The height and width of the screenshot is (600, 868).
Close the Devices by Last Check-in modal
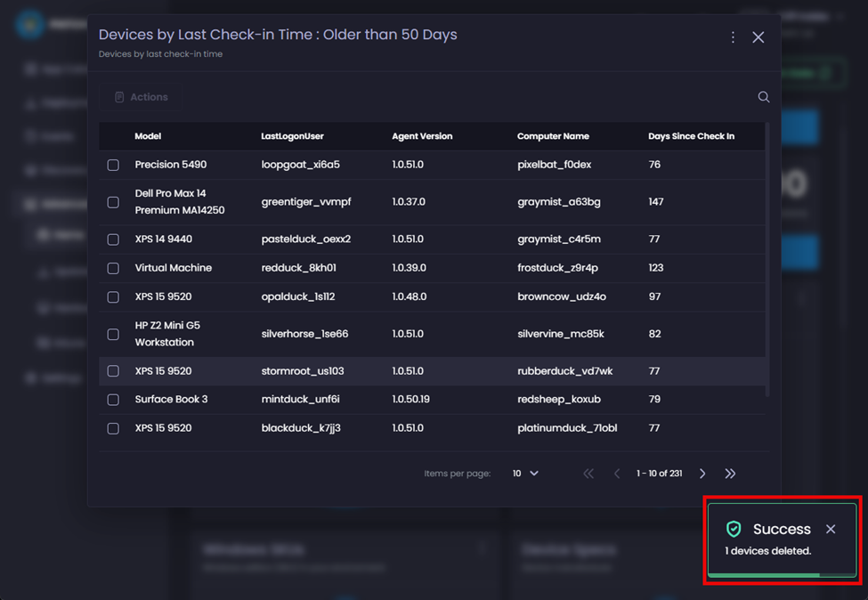pyautogui.click(x=758, y=37)
